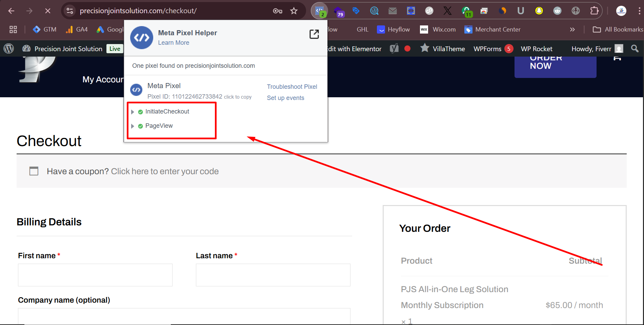
Task: Expand the InitiateCheckout event details
Action: pyautogui.click(x=133, y=112)
